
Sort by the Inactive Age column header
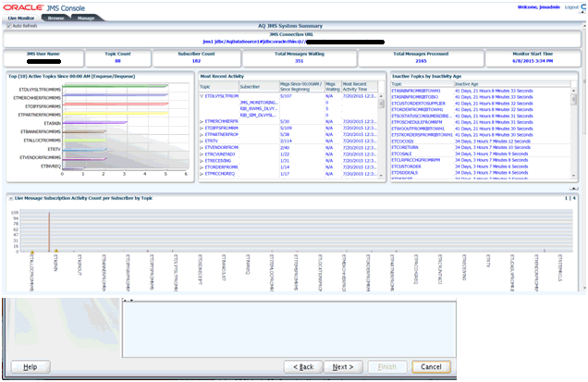point(469,82)
